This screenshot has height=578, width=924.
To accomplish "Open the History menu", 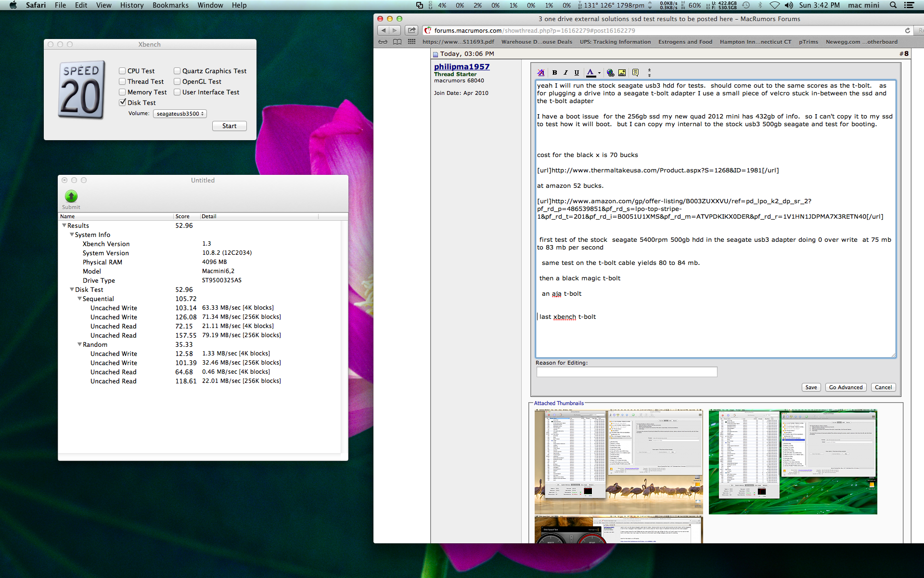I will tap(132, 5).
